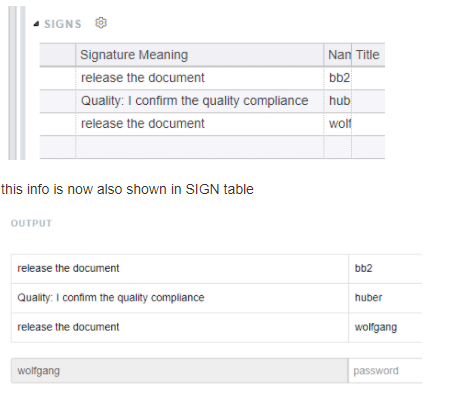Screen dimensions: 454x395
Task: Click the truncated Name column header
Action: click(x=337, y=55)
